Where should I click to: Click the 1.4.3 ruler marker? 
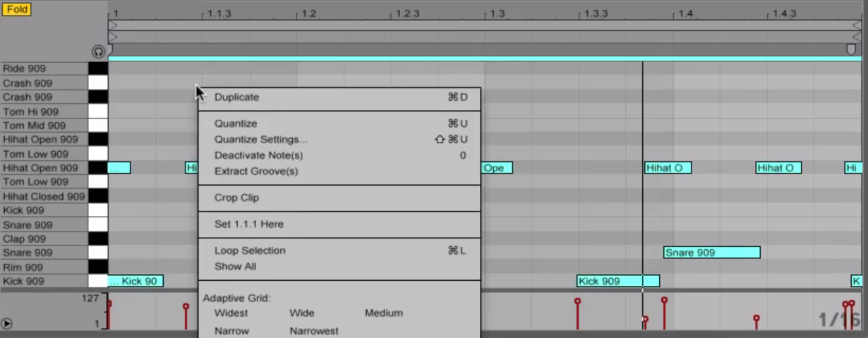(x=784, y=13)
